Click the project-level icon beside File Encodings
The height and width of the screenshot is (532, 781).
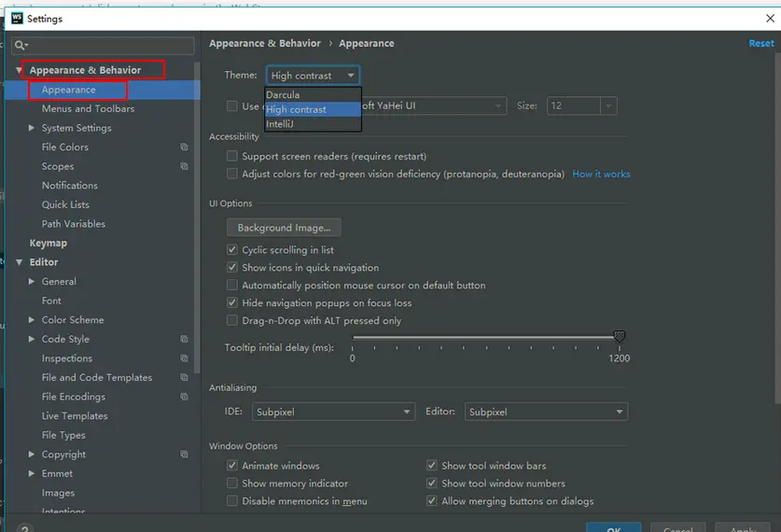tap(185, 397)
